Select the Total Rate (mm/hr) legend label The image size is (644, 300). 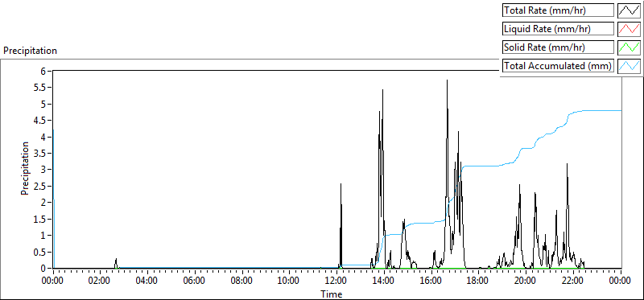pos(558,10)
